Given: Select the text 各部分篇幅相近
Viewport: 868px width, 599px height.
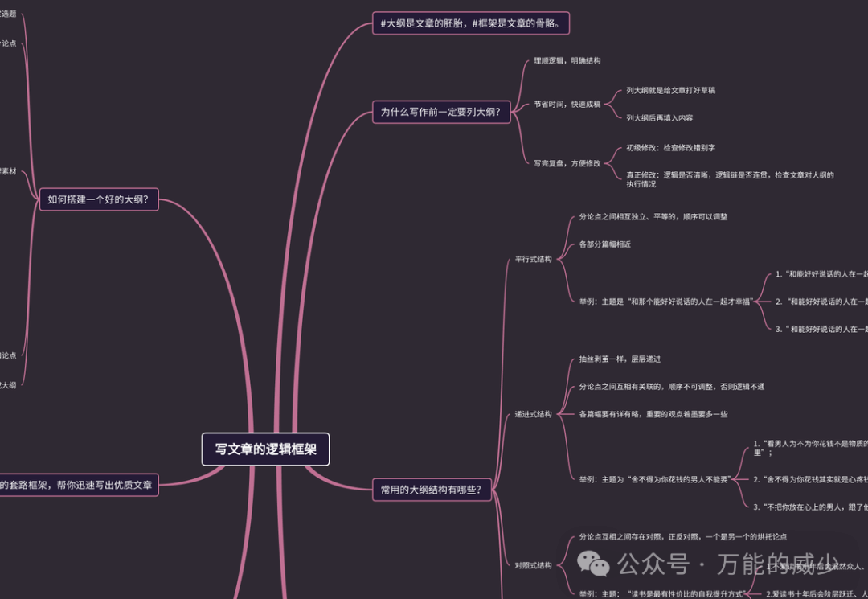Looking at the screenshot, I should point(604,244).
